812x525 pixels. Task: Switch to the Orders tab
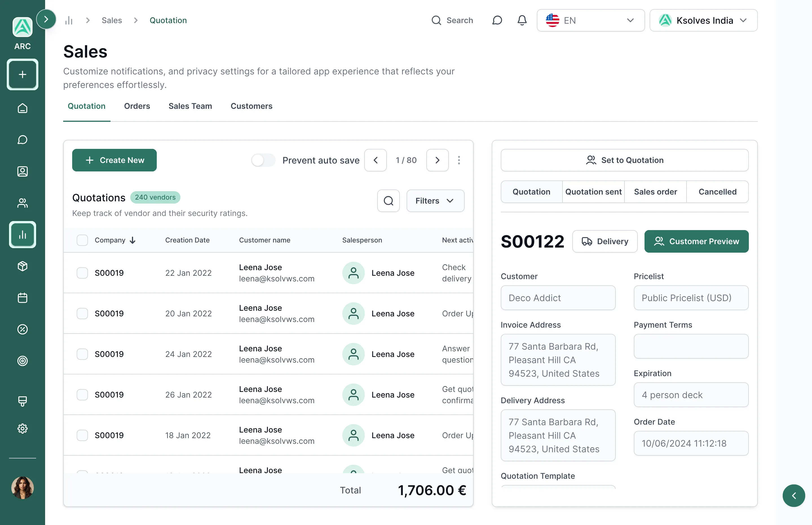pyautogui.click(x=137, y=106)
